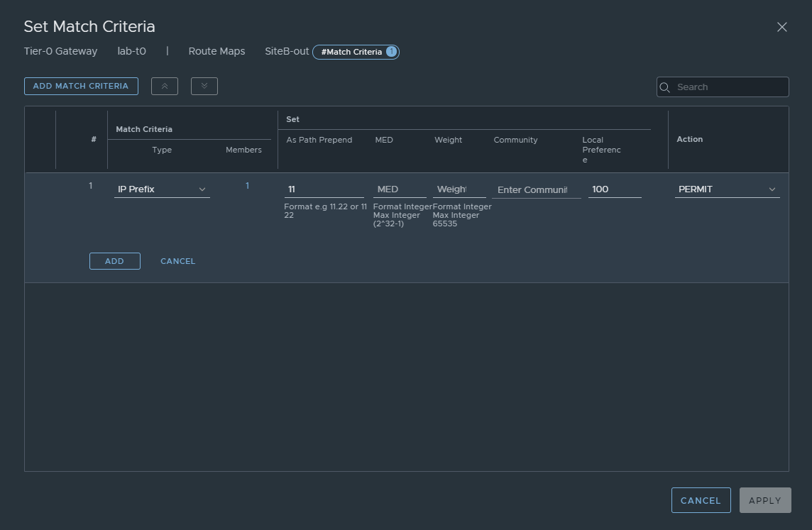
Task: Click the SiteB-out route map name
Action: click(287, 51)
